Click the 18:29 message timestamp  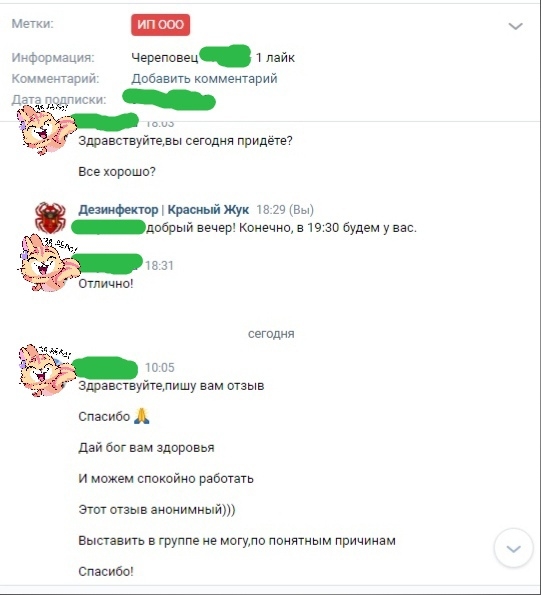(x=272, y=210)
